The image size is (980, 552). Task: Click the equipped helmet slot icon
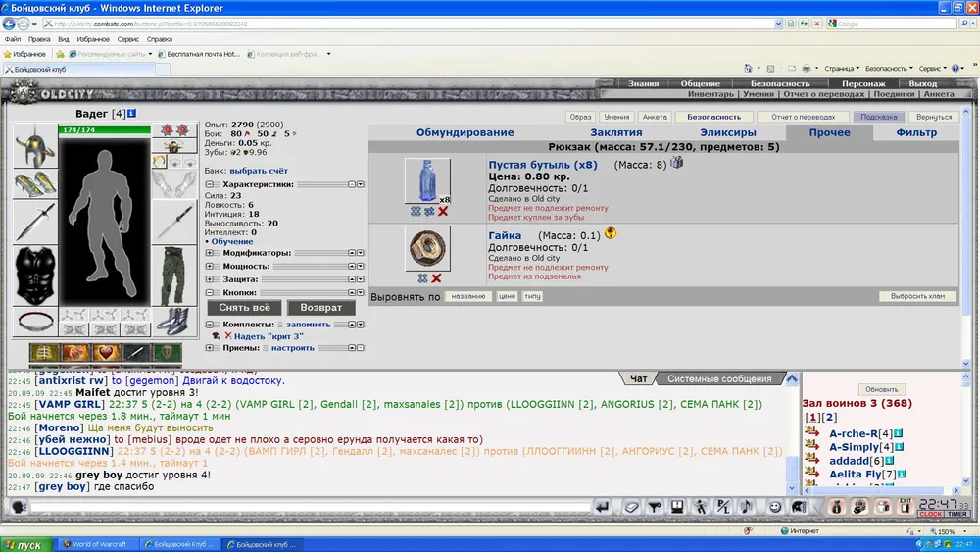(35, 144)
